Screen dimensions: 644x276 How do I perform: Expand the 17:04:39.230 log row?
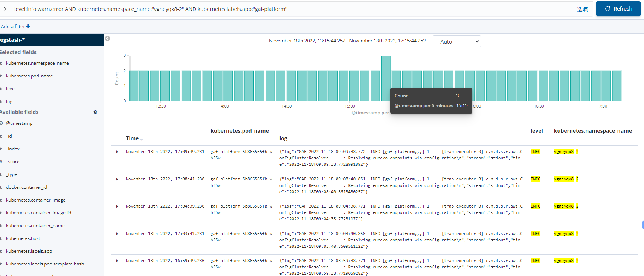pyautogui.click(x=117, y=206)
